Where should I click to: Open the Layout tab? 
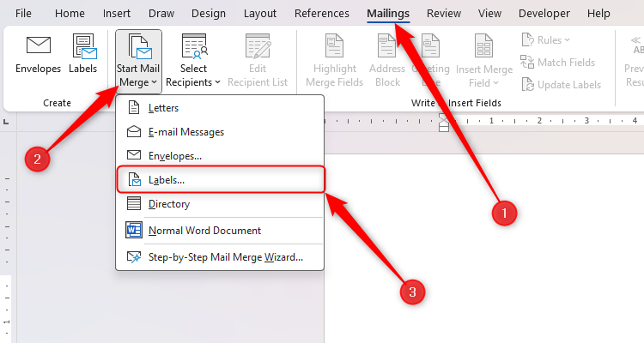click(x=260, y=14)
